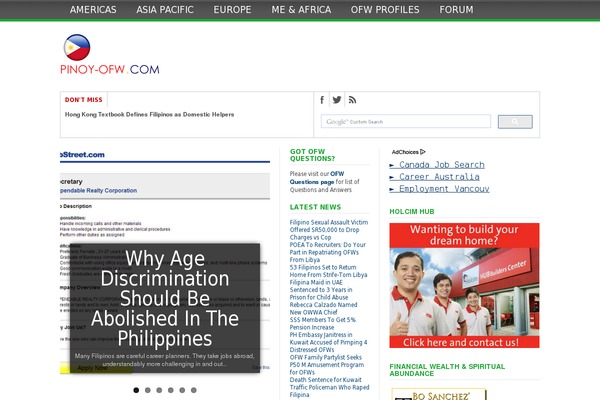Open the OFW Questions page link
Image resolution: width=600 pixels, height=400 pixels.
[316, 178]
